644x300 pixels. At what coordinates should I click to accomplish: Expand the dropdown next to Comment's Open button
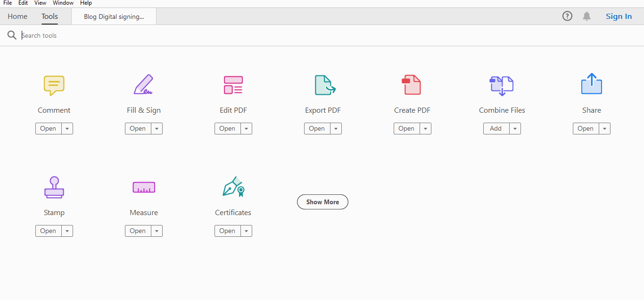coord(67,128)
